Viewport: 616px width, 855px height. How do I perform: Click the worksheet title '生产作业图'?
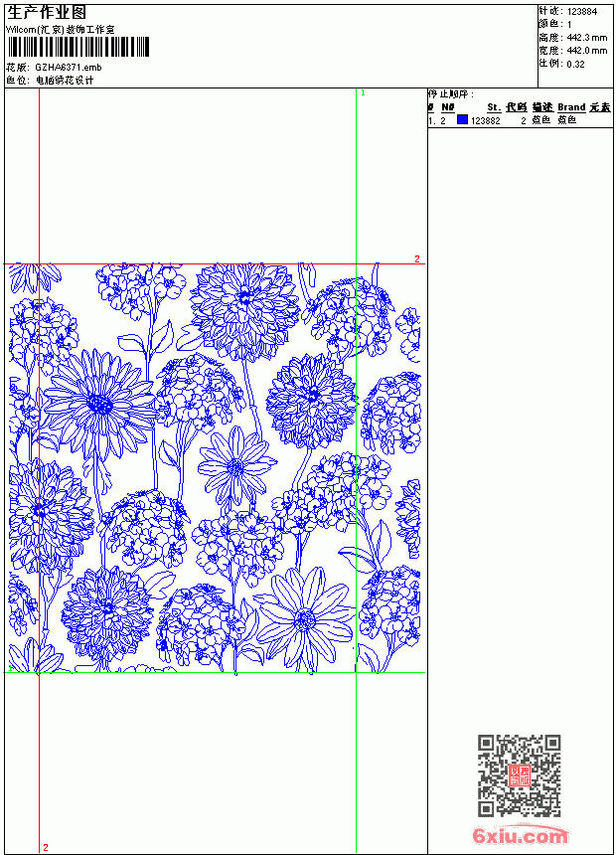point(47,13)
